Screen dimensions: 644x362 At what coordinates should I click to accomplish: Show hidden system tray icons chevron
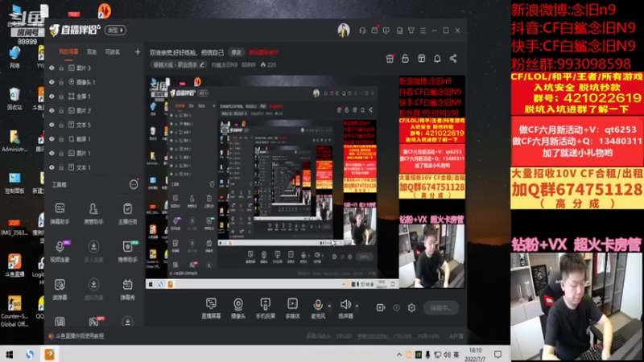398,355
